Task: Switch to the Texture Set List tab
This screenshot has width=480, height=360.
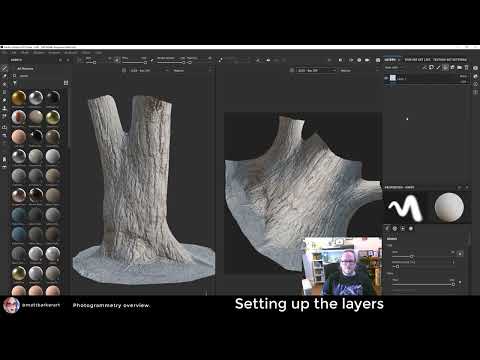Action: click(418, 60)
